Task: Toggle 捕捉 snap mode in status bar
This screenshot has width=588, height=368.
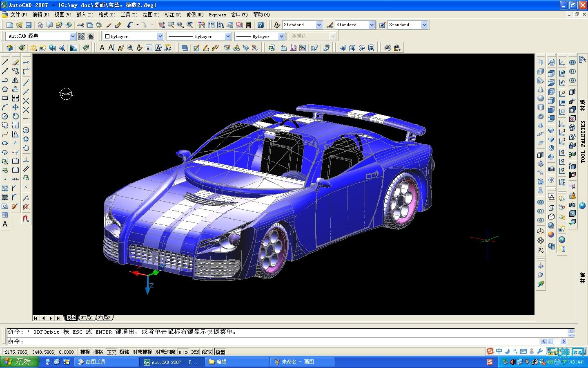Action: tap(85, 352)
